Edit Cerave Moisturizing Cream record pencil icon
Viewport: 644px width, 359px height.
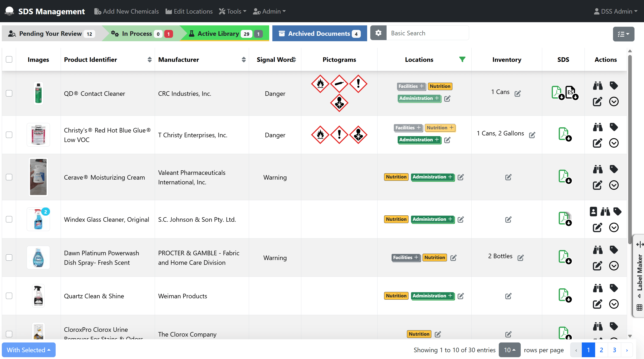pyautogui.click(x=597, y=185)
